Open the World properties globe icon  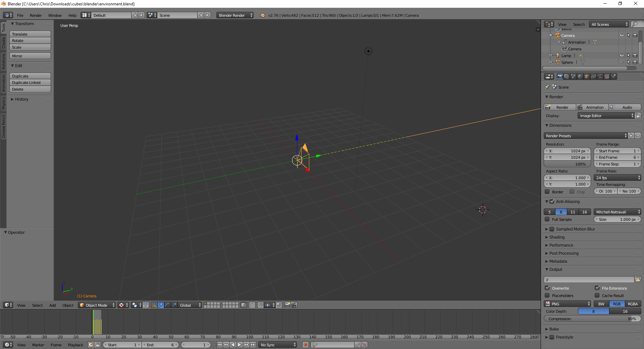click(x=580, y=77)
